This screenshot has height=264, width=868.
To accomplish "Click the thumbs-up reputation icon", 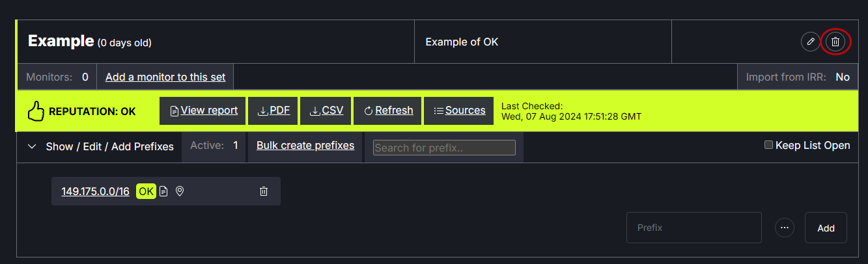I will point(35,111).
